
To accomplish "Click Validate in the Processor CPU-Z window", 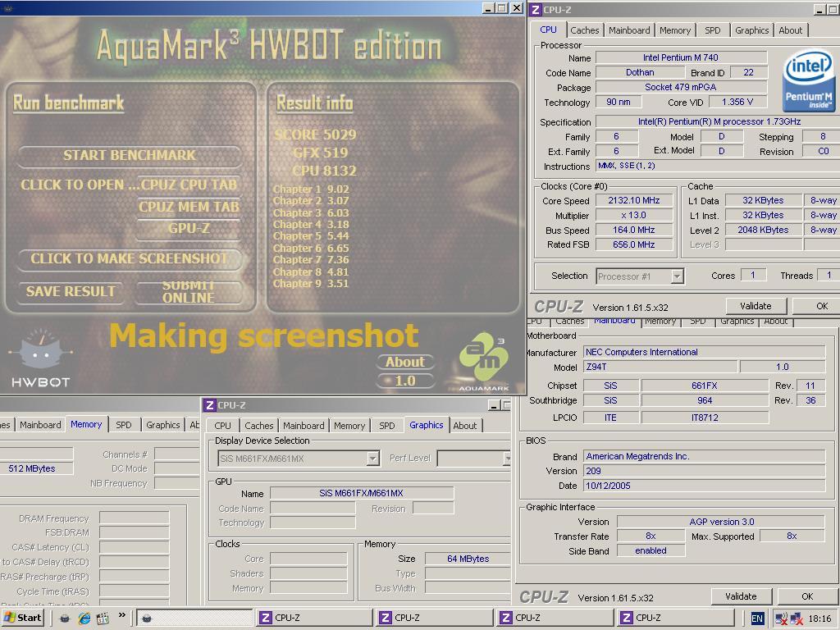I will 756,307.
